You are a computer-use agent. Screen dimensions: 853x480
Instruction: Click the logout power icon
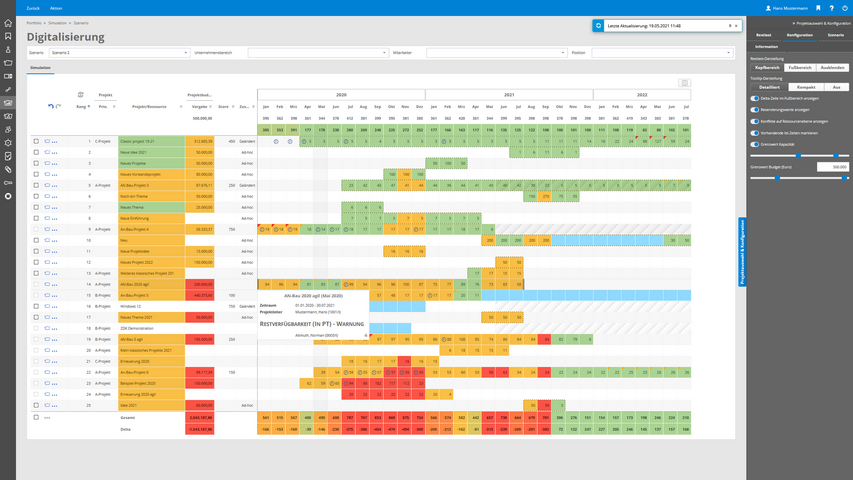pos(845,8)
